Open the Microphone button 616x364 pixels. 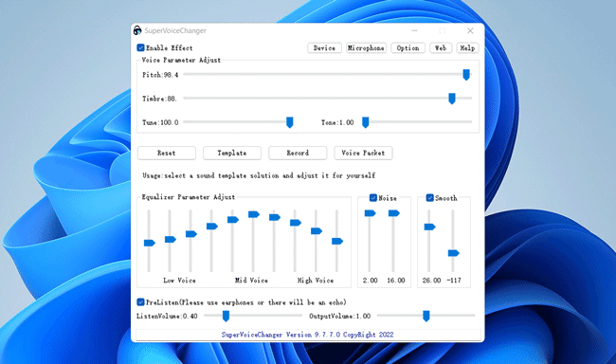point(366,48)
